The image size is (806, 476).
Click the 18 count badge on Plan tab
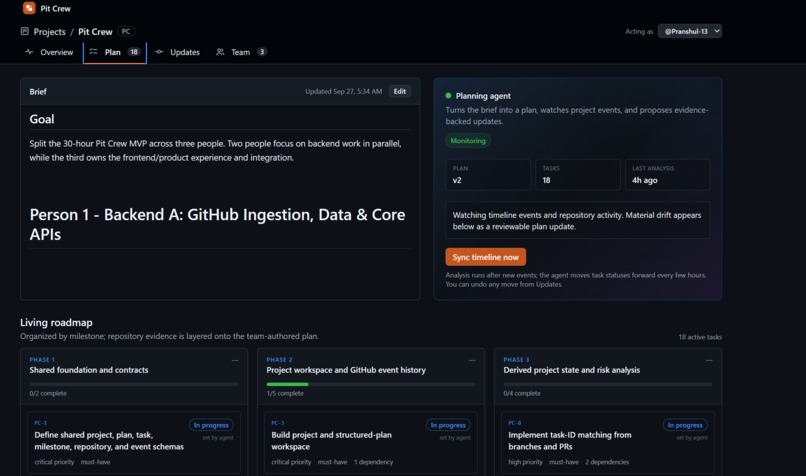tap(134, 52)
